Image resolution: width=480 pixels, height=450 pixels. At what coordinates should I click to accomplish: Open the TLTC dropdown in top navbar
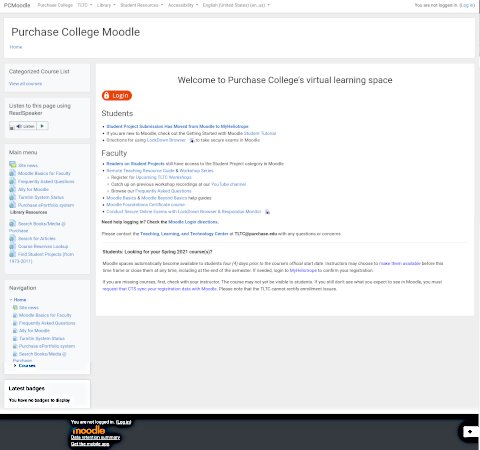(85, 5)
